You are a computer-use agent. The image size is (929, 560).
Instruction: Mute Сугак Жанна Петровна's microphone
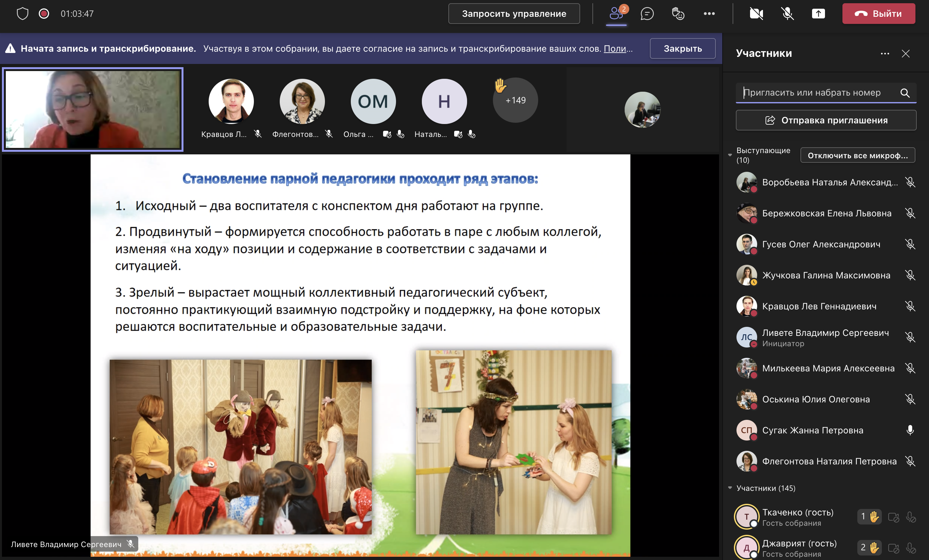click(910, 430)
